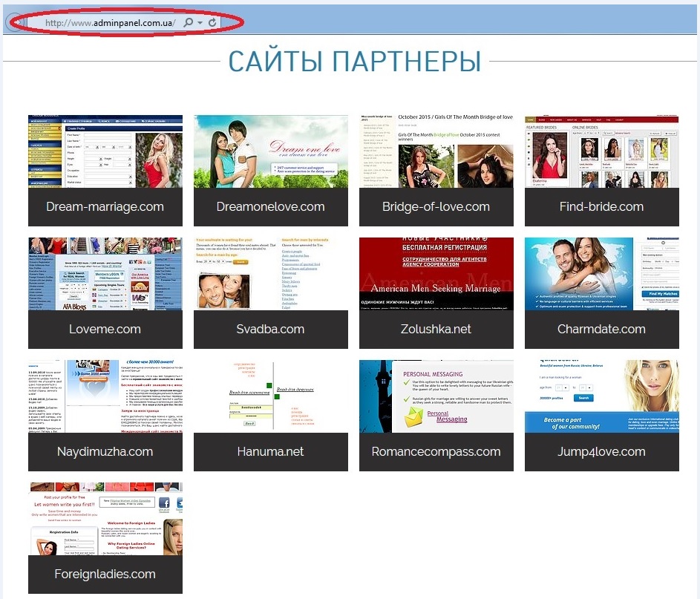Open the Jump4love.com partner link
This screenshot has height=599, width=700.
point(601,452)
